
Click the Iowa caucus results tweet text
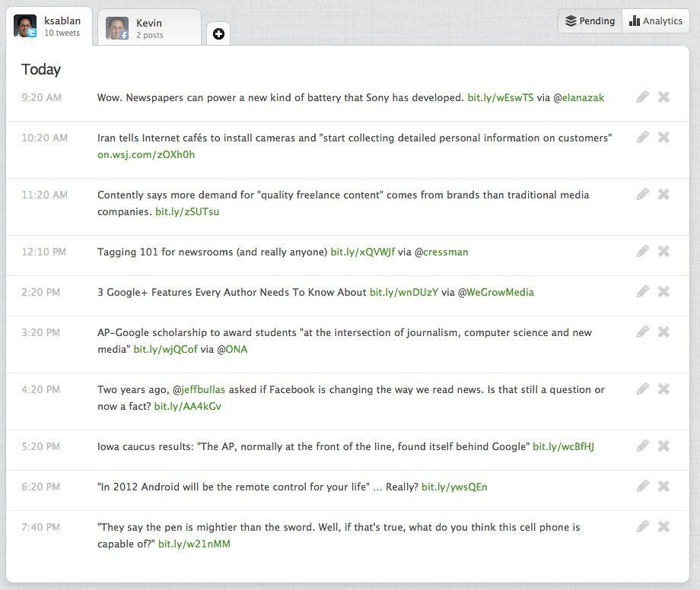(313, 446)
